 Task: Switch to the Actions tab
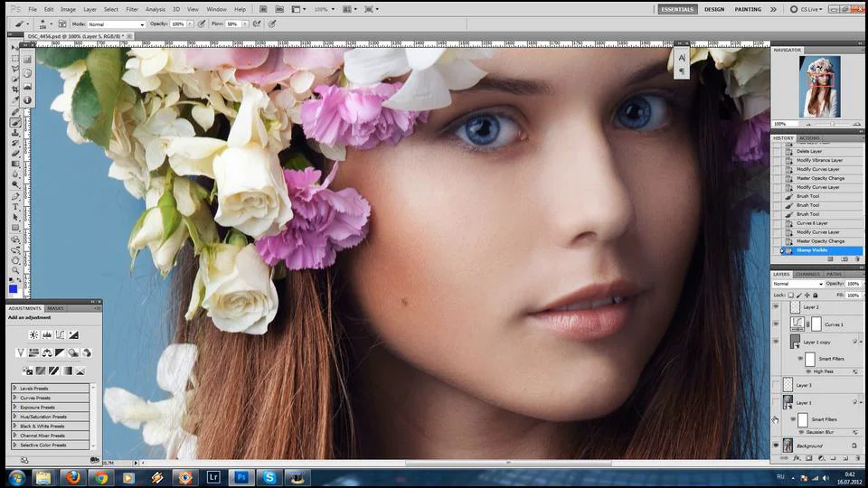pyautogui.click(x=809, y=138)
